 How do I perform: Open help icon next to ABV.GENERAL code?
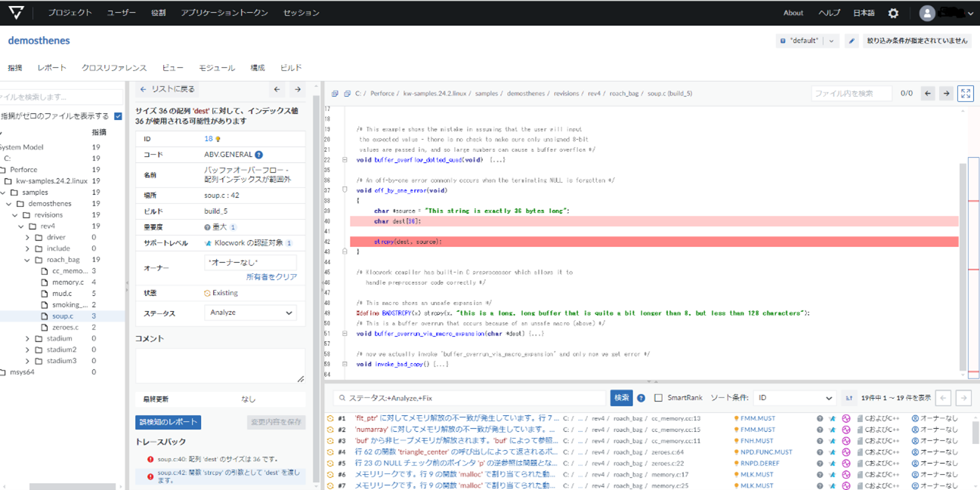(258, 155)
